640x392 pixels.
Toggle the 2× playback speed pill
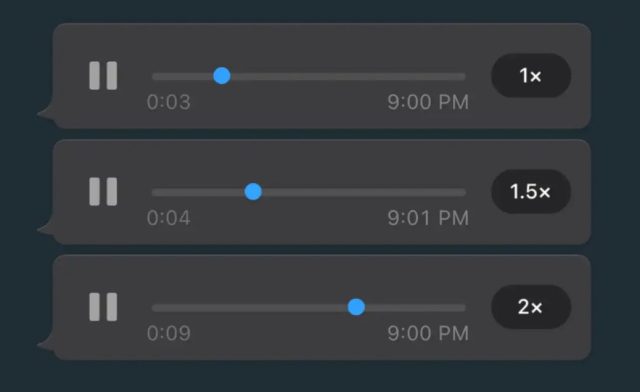[531, 307]
